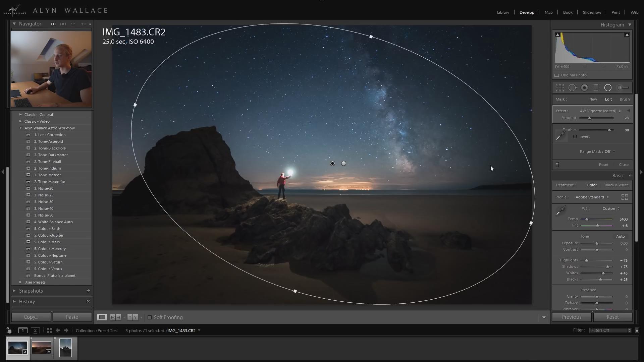Click the white balance eyedropper tool
644x362 pixels.
(x=560, y=210)
